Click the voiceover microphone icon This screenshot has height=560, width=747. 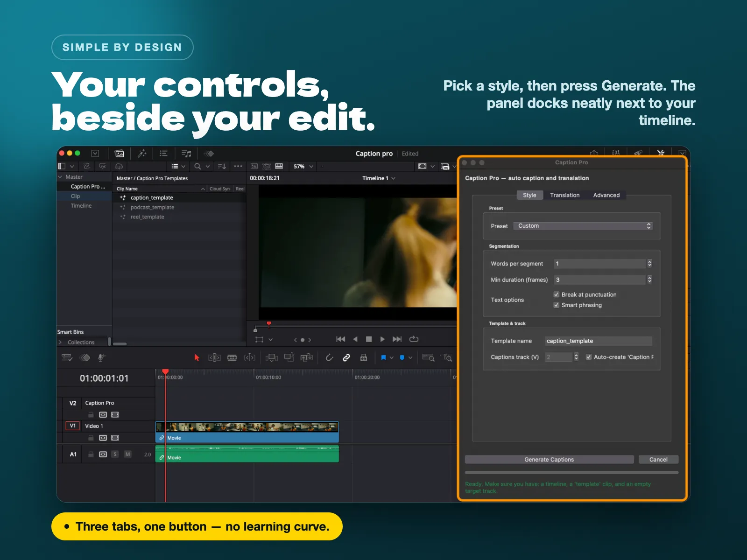[x=101, y=357]
